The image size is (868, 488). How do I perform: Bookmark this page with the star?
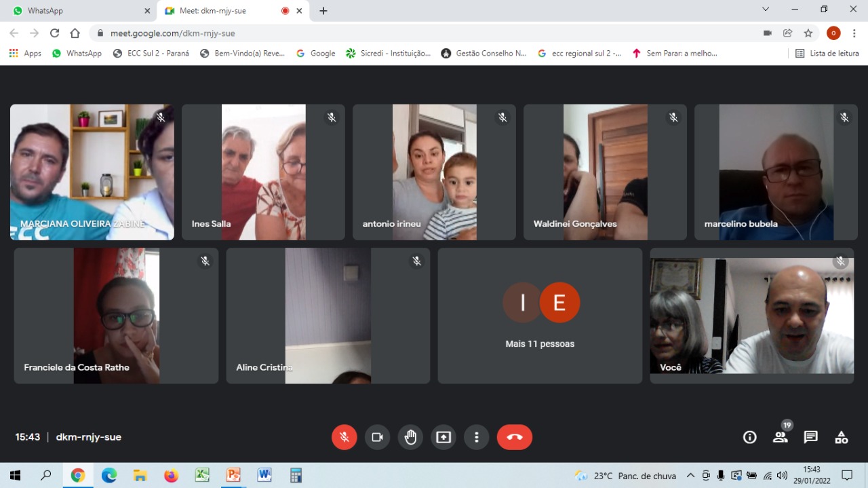[808, 33]
